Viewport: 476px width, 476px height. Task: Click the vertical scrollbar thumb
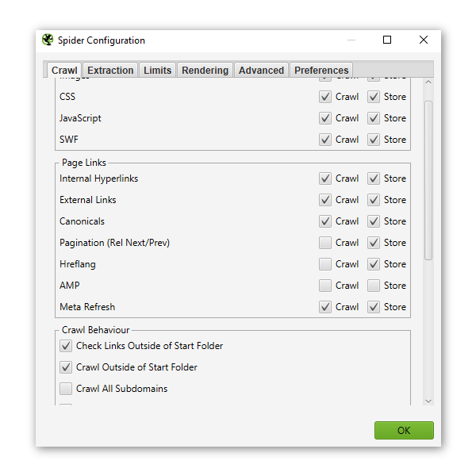tap(428, 178)
